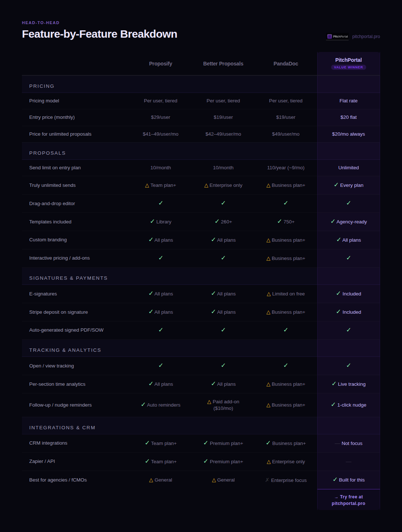402x532 pixels.
Task: Click PitchPortal Built for this checkmark
Action: click(x=335, y=480)
